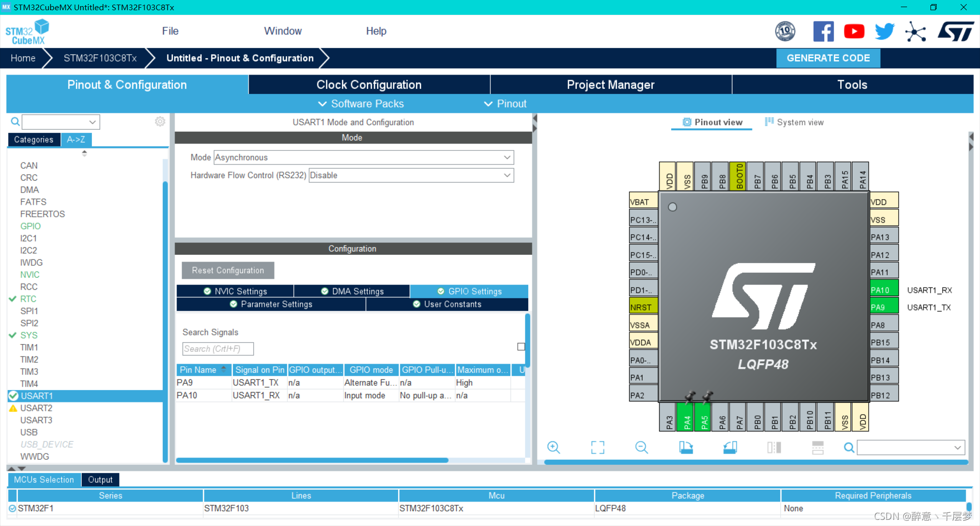Screen dimensions: 980x526
Task: Click the peripheral search magnifier icon
Action: [15, 122]
